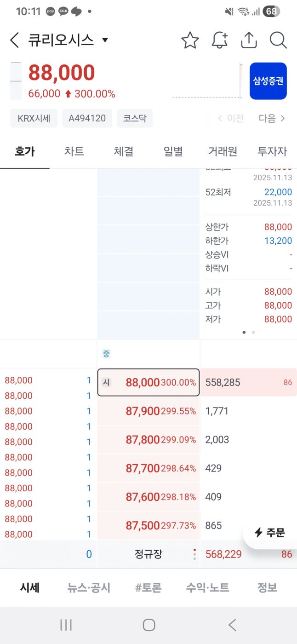Toggle the KRX시세 market chip
This screenshot has height=644, width=297.
(x=34, y=118)
